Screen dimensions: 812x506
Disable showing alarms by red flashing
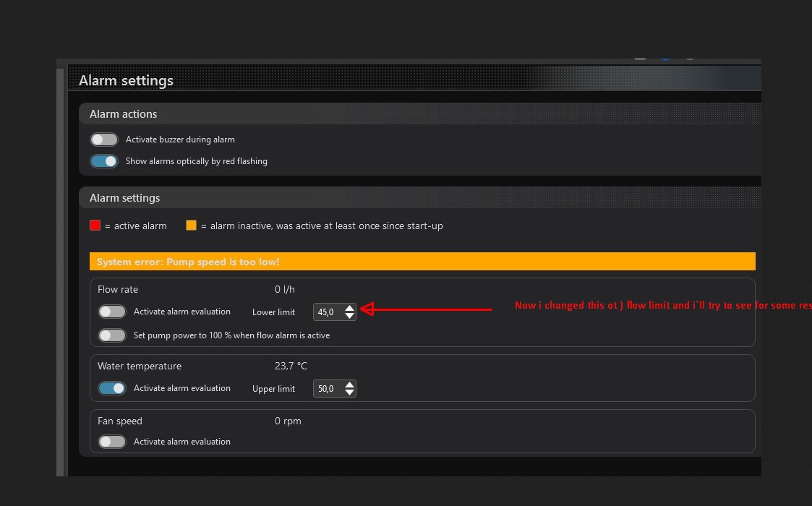[103, 161]
